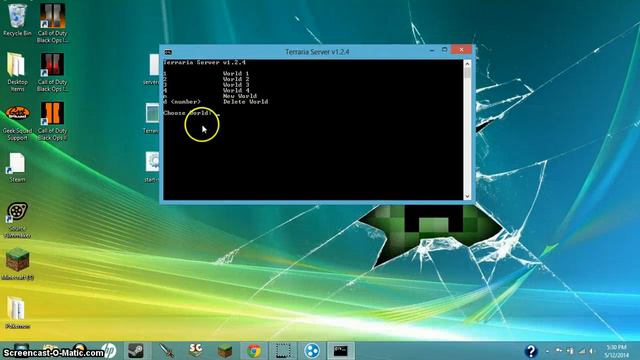Image resolution: width=640 pixels, height=360 pixels.
Task: Open the Recycle Bin desktop icon
Action: (17, 20)
